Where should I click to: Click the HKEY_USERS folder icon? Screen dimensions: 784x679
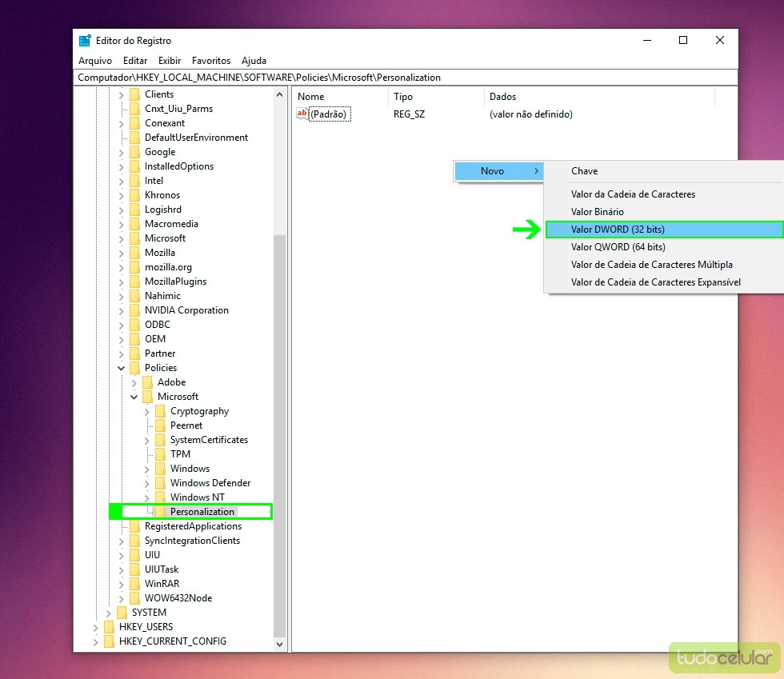tap(109, 627)
